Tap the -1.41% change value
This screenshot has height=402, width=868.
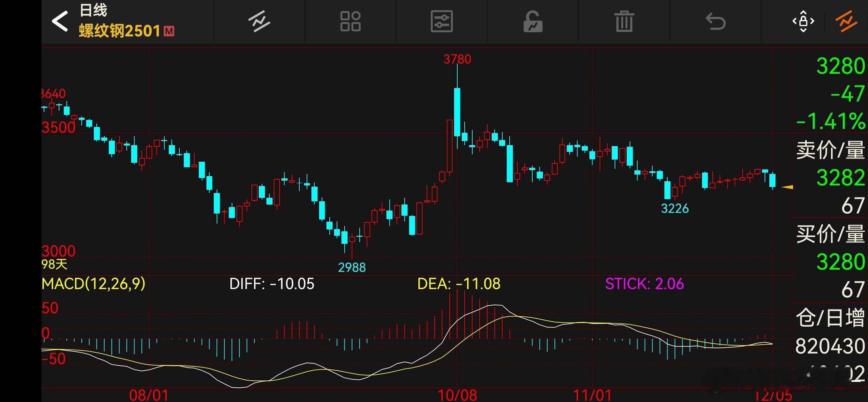tap(831, 121)
